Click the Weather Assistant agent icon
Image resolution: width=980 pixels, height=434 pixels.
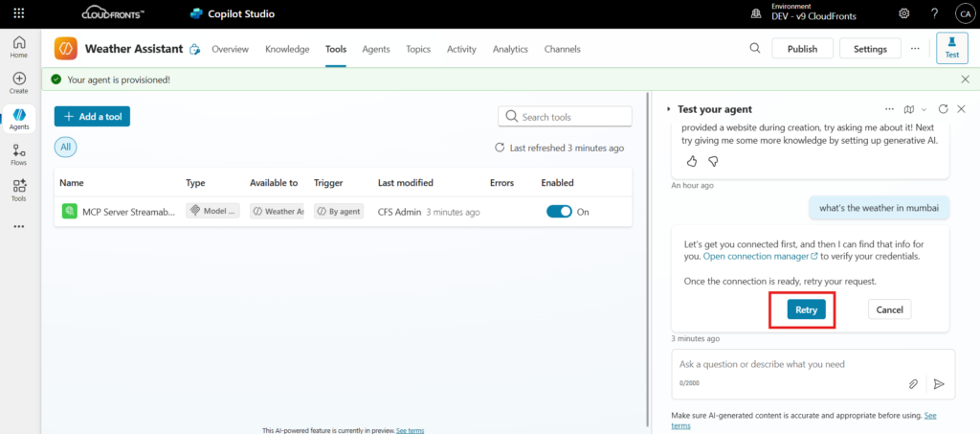[x=66, y=49]
